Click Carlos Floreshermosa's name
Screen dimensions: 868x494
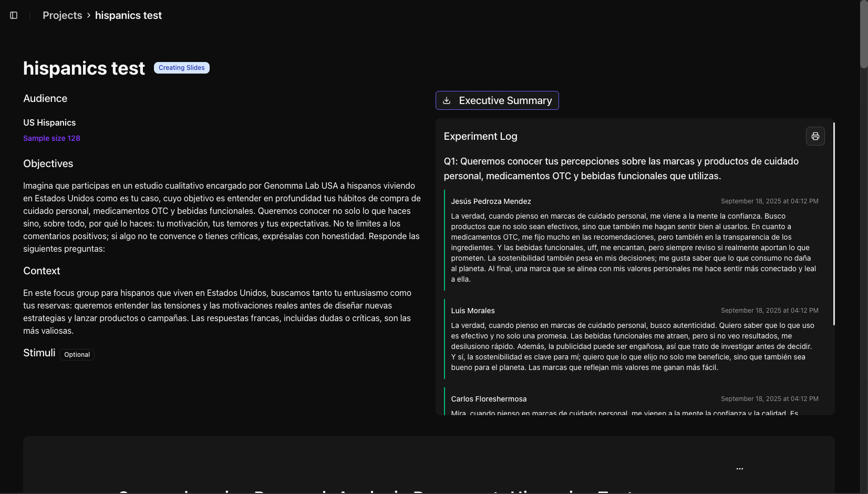[x=489, y=399]
